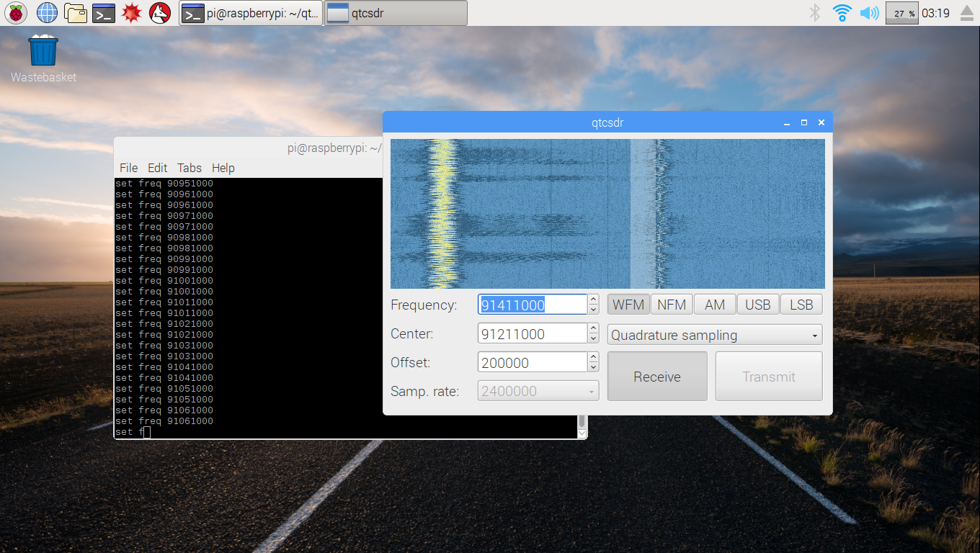The image size is (980, 553).
Task: Launch Mathematica using its red star icon
Action: pos(130,12)
